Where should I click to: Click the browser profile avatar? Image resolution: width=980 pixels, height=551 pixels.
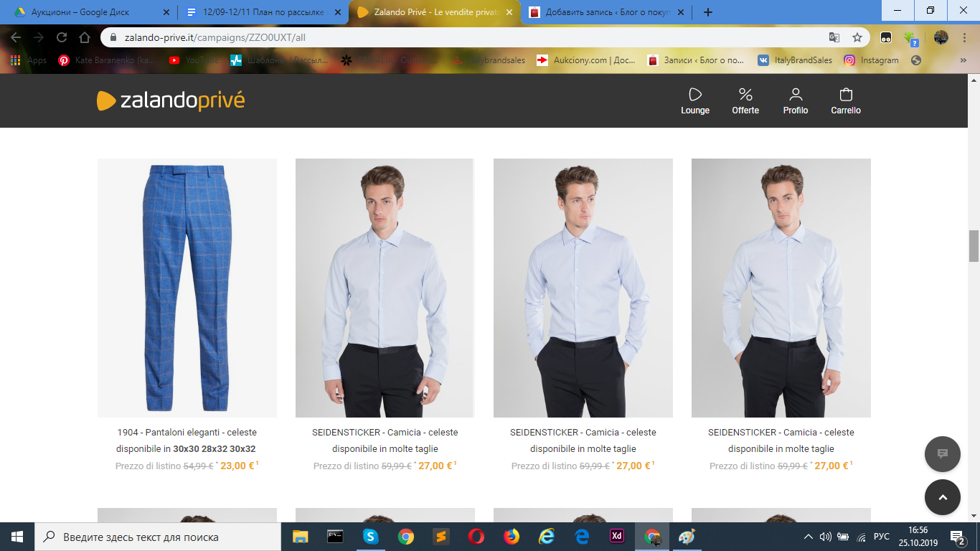click(x=941, y=37)
